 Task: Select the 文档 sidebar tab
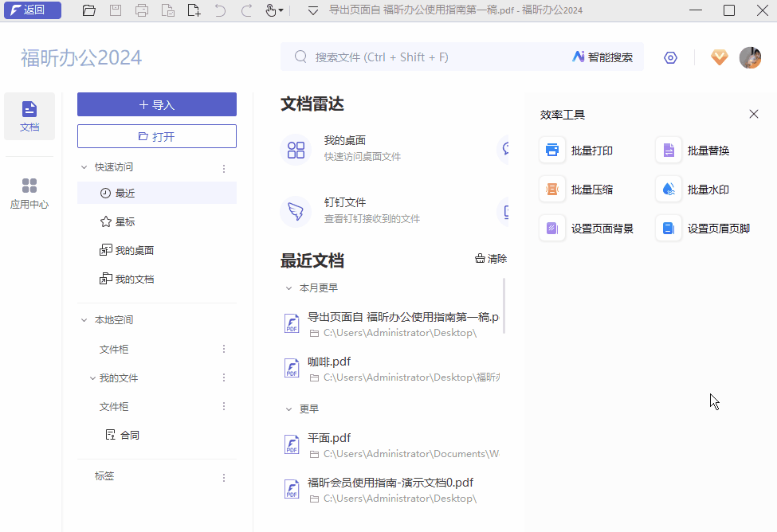click(x=29, y=115)
